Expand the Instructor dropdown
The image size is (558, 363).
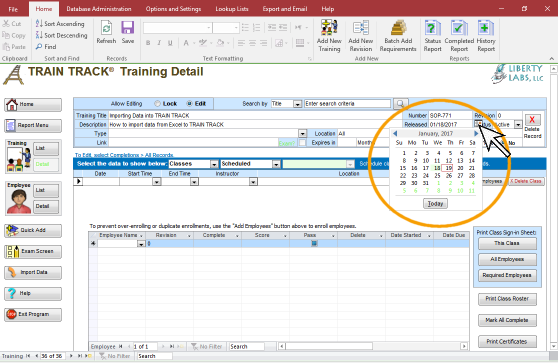tap(253, 182)
